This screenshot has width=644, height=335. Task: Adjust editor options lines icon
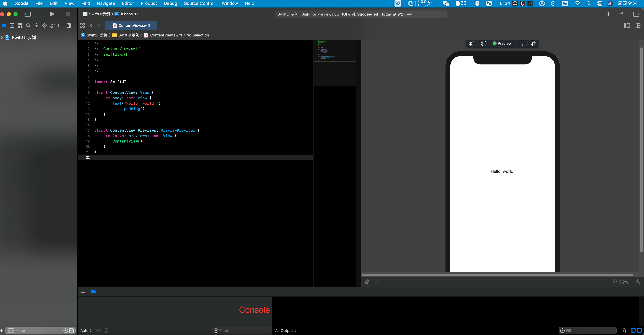tap(626, 25)
